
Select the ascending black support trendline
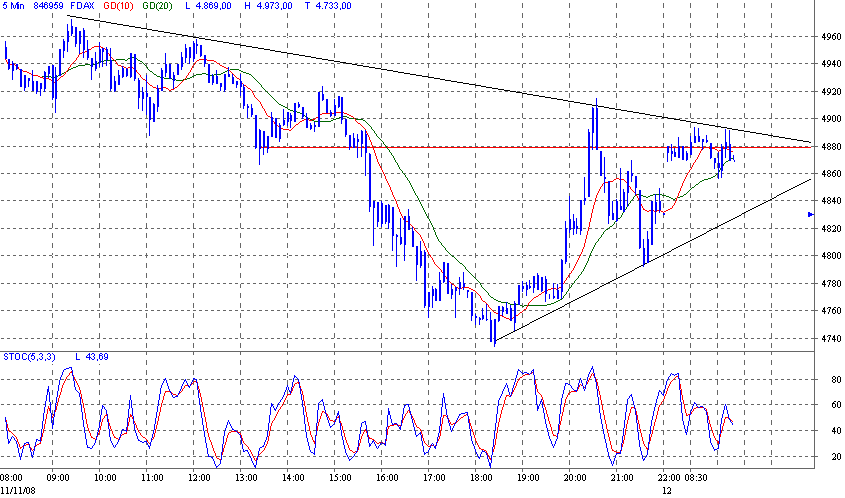[x=652, y=260]
